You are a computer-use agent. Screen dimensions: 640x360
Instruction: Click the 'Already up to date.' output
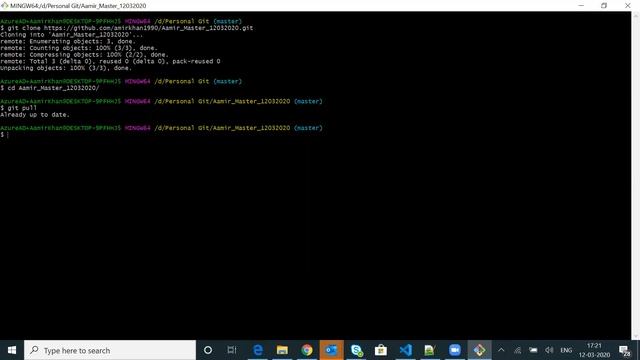pos(35,115)
